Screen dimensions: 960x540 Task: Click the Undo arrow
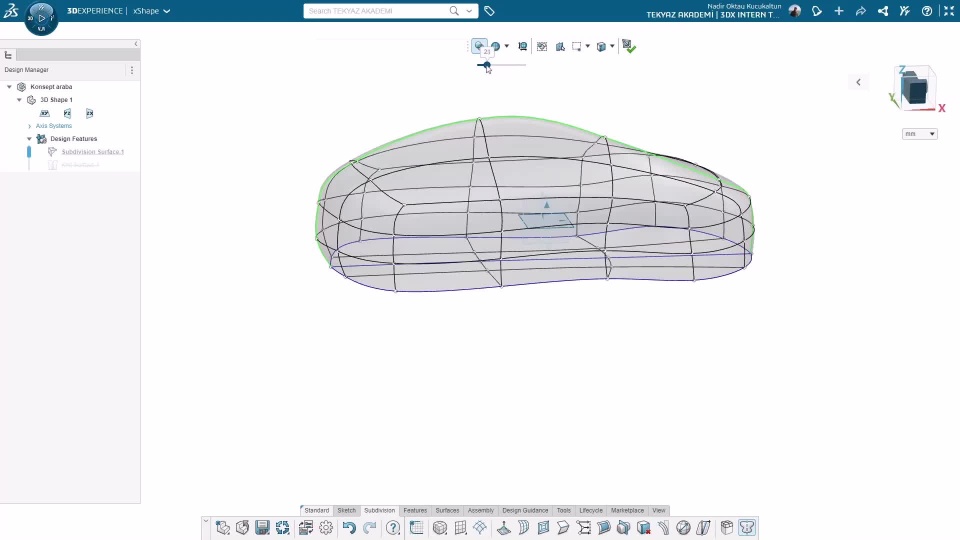click(x=349, y=528)
